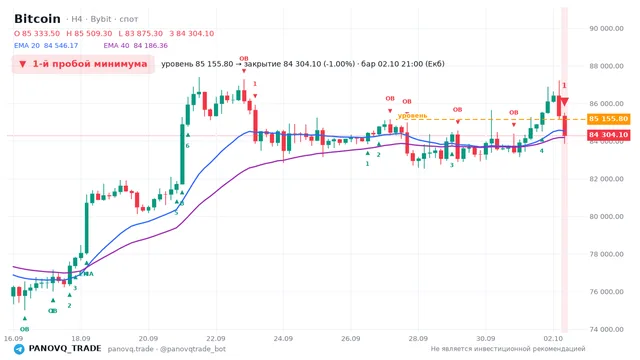
Task: Click the Telegram logo icon beside PANOVQ_TRADE
Action: click(x=19, y=349)
